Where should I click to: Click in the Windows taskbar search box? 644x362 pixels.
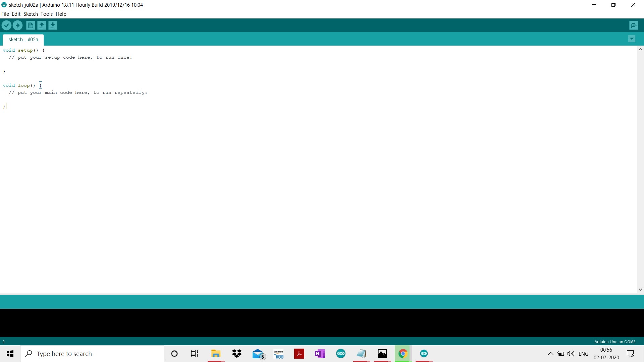[92, 354]
